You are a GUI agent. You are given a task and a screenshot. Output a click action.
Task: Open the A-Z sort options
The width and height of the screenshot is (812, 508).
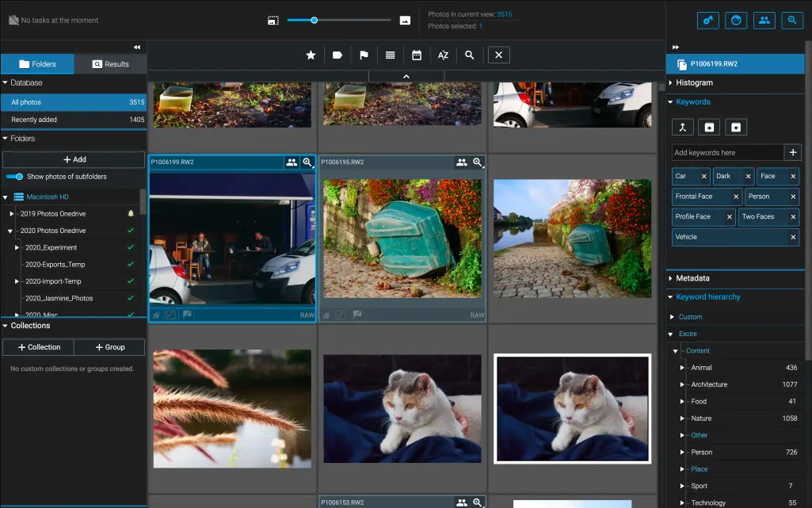click(444, 55)
